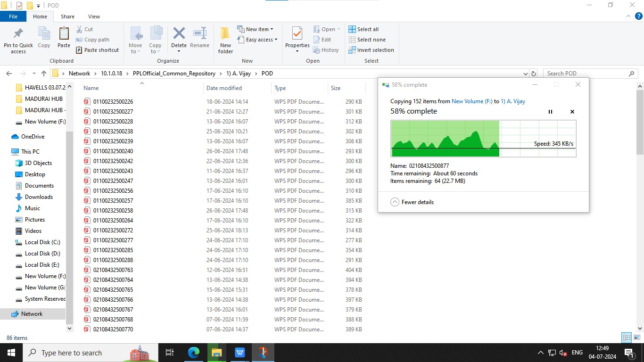Image resolution: width=644 pixels, height=362 pixels.
Task: Expand the Easy access dropdown
Action: point(257,40)
